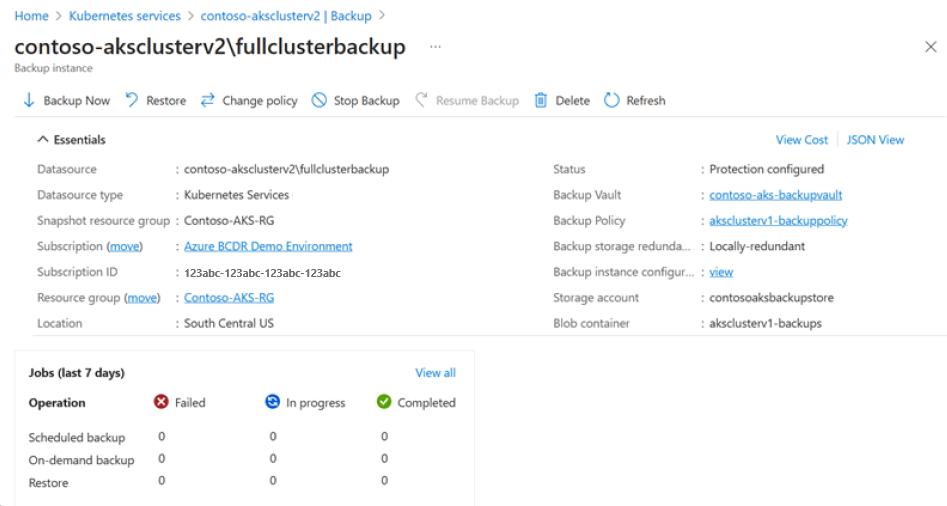The width and height of the screenshot is (947, 506).
Task: Click the Restore icon in toolbar
Action: [132, 100]
